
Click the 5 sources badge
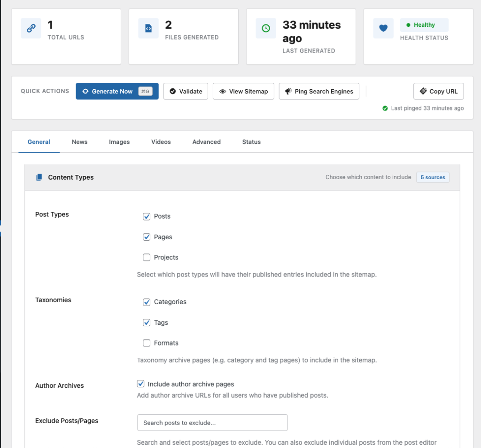tap(433, 177)
